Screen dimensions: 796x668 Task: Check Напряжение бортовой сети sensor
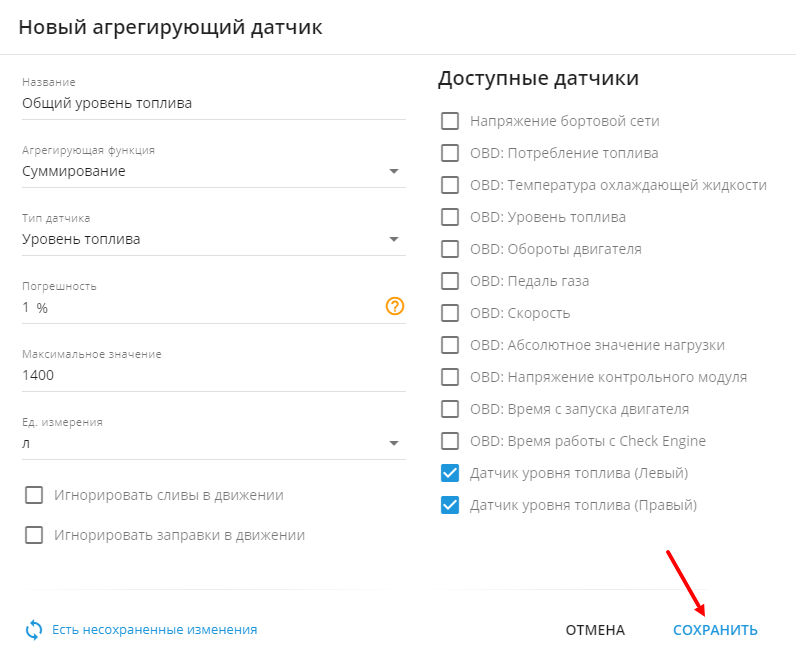[x=450, y=121]
